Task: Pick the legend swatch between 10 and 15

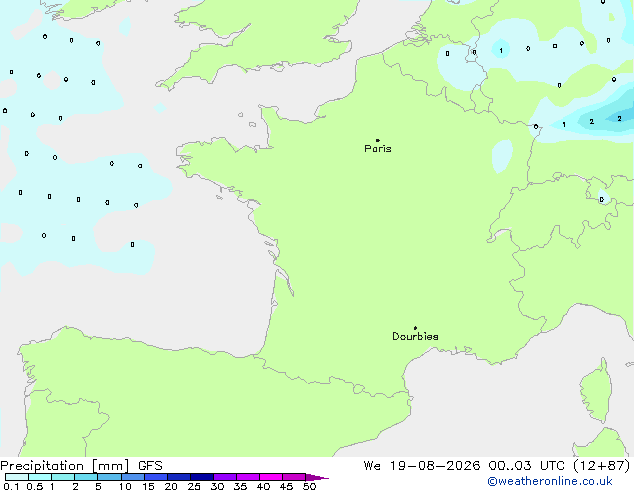Action: (132, 477)
